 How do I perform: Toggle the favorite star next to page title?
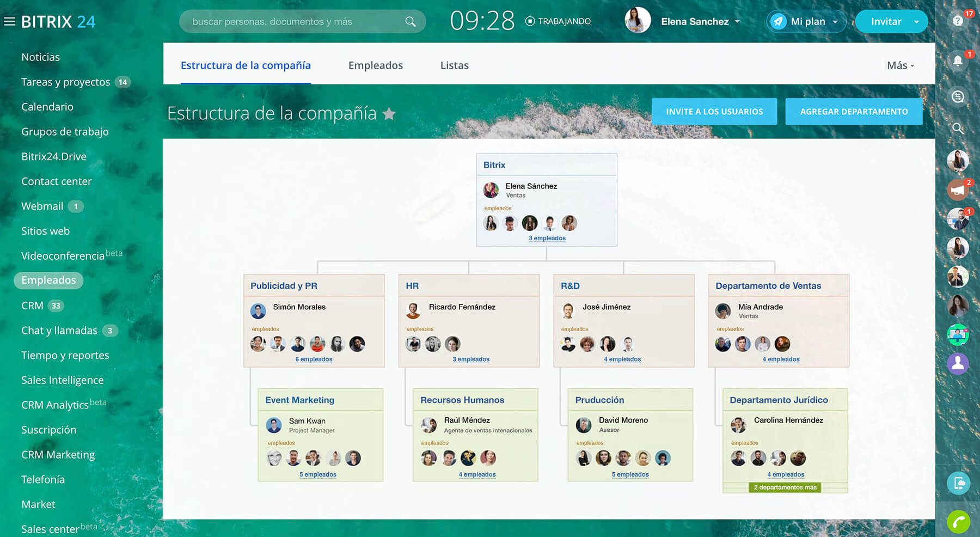pos(389,114)
